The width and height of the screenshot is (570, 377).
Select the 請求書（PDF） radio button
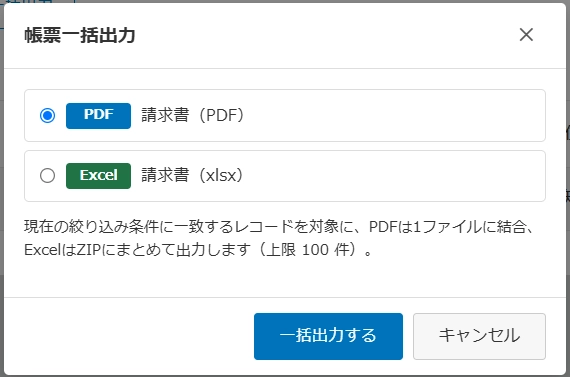click(x=47, y=116)
